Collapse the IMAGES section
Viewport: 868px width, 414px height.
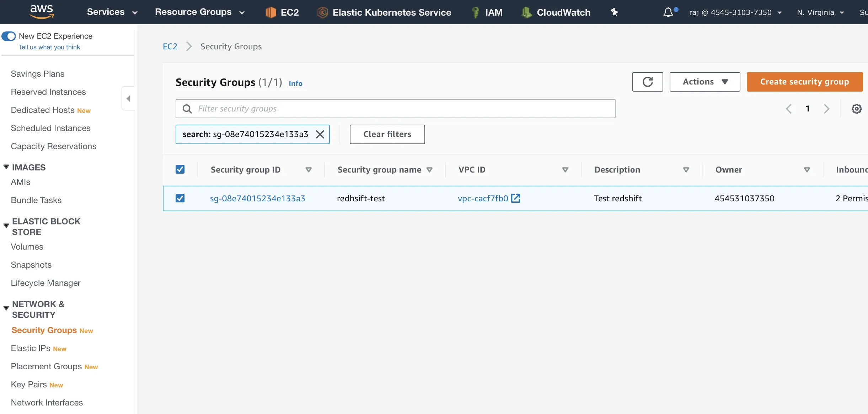pos(6,167)
